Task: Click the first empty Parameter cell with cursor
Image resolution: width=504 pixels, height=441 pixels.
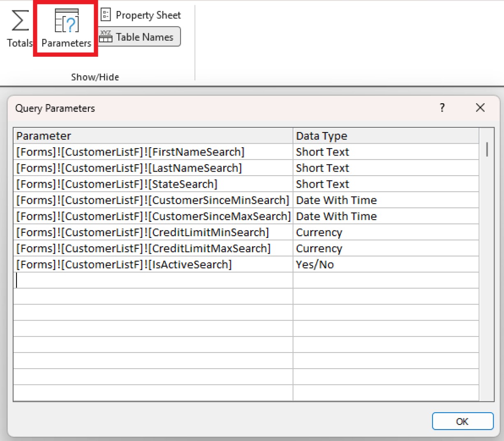Action: pos(153,280)
